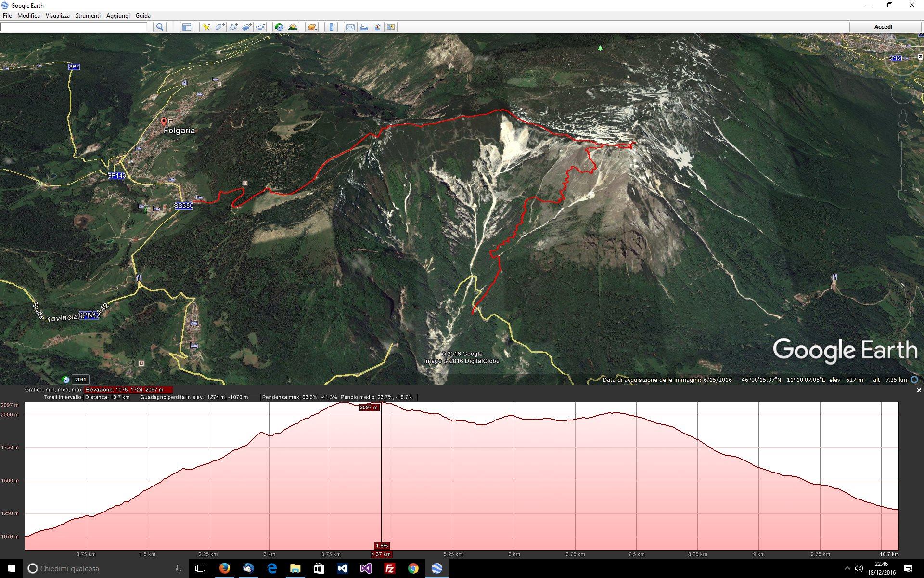
Task: Click View in Google Maps icon
Action: [391, 27]
